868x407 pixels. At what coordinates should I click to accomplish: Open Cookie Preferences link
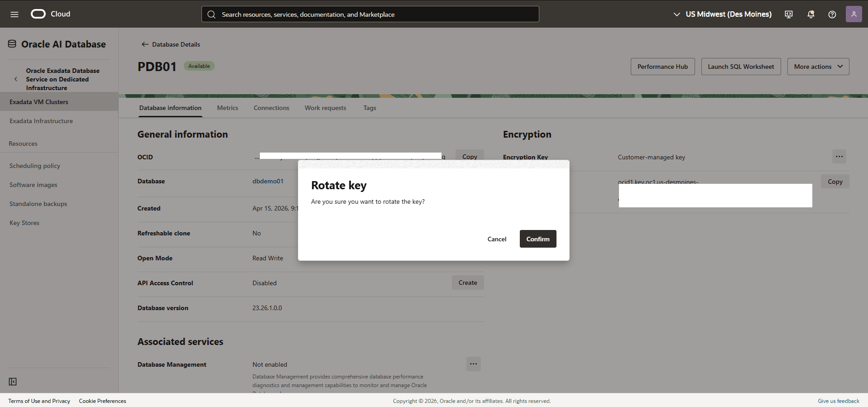click(x=102, y=401)
